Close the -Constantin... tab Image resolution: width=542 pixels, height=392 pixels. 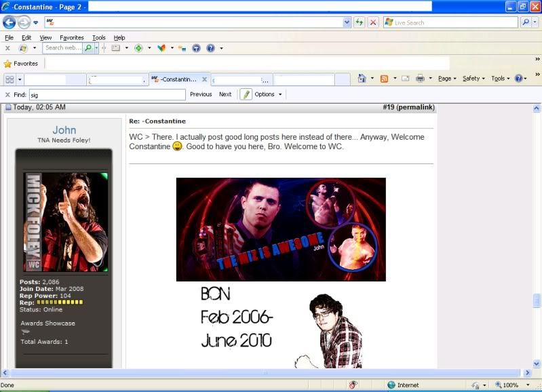pos(205,79)
